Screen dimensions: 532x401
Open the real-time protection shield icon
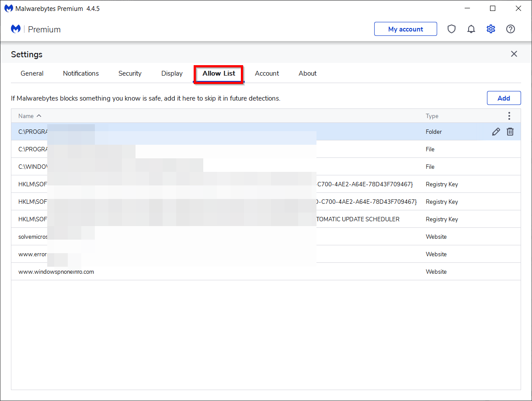pos(452,29)
